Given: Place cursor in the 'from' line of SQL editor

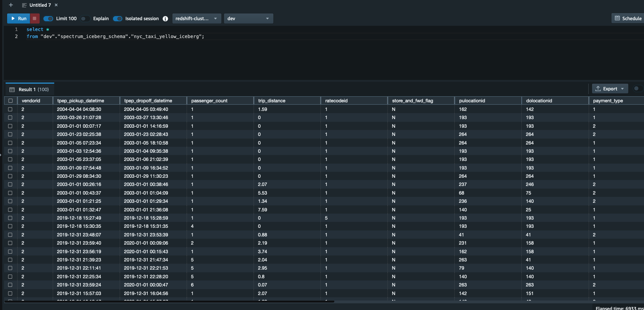Looking at the screenshot, I should coord(116,36).
